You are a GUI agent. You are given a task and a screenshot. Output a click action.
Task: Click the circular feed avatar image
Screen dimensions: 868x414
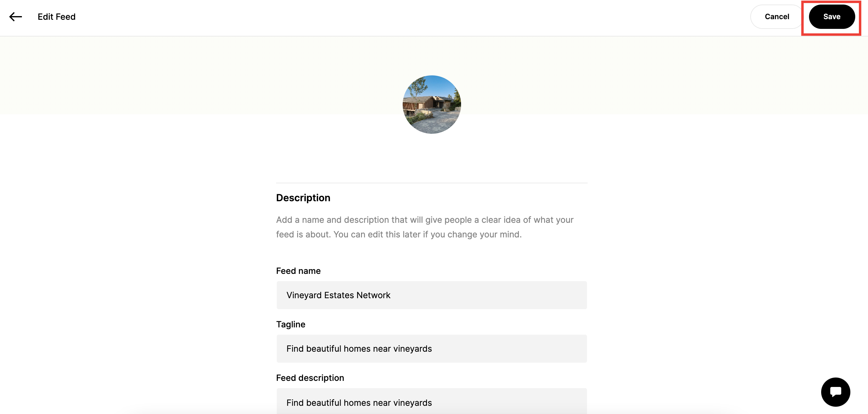click(432, 105)
